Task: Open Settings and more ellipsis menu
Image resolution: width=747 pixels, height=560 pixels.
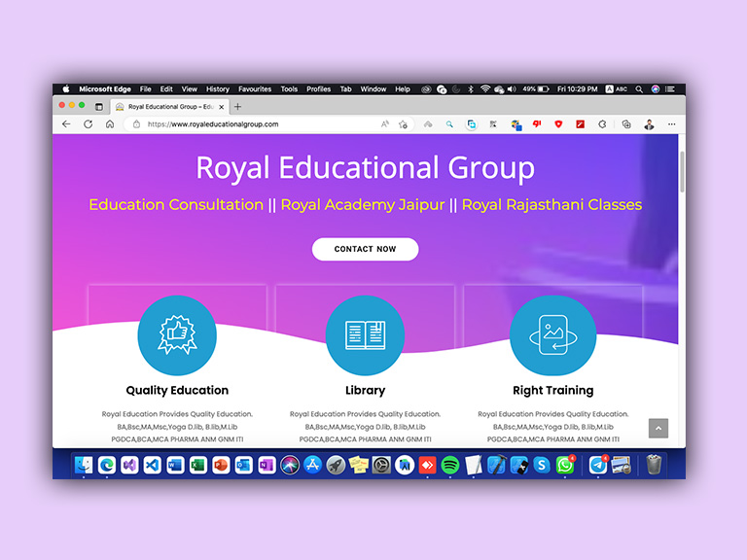Action: (672, 124)
